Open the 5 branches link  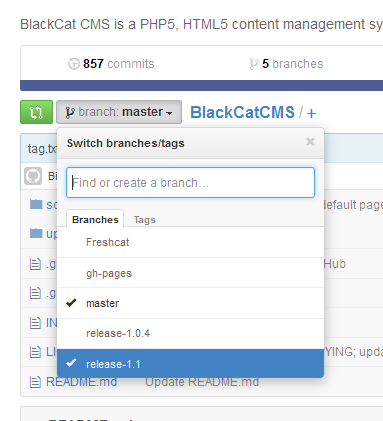coord(293,64)
